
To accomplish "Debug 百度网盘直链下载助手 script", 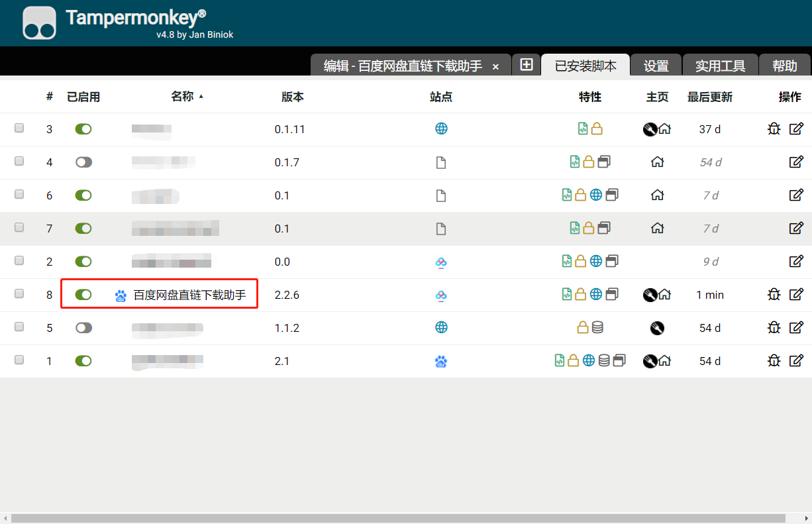I will point(774,295).
